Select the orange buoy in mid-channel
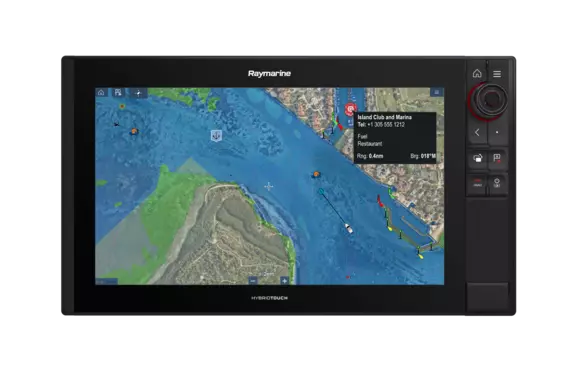 [x=316, y=174]
